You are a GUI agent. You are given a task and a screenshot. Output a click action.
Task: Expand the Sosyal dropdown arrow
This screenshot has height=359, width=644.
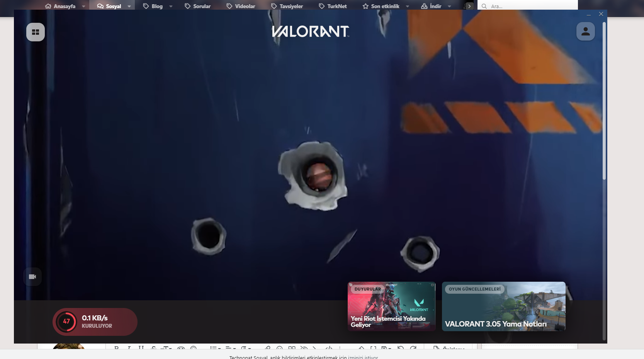click(x=129, y=6)
